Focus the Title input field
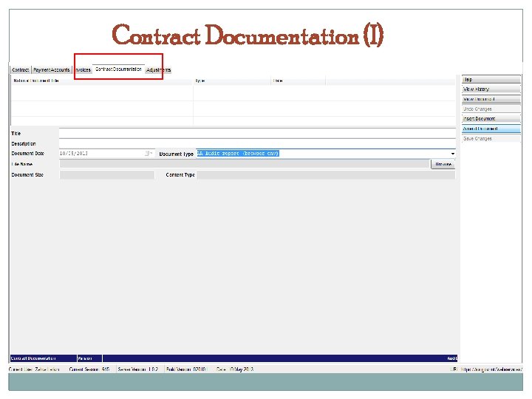 tap(257, 133)
